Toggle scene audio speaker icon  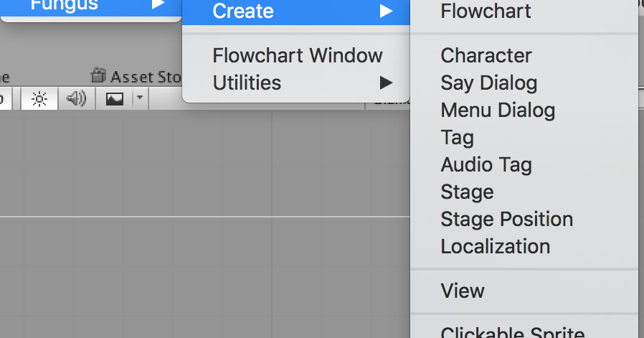tap(76, 99)
